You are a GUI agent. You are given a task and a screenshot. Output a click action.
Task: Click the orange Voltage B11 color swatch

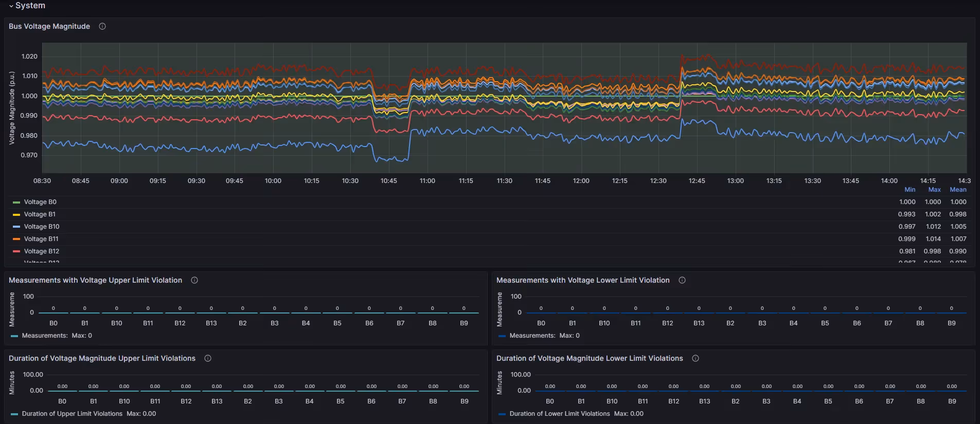pos(16,239)
